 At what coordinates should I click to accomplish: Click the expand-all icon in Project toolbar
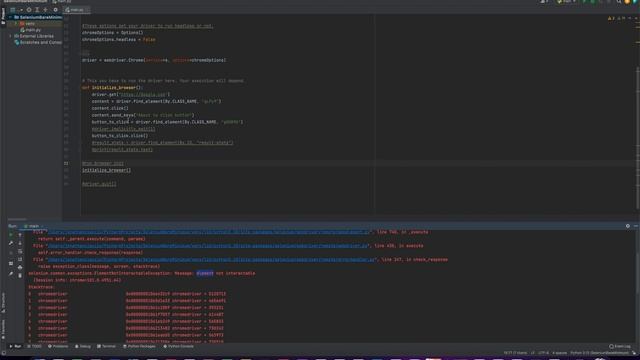click(x=37, y=10)
